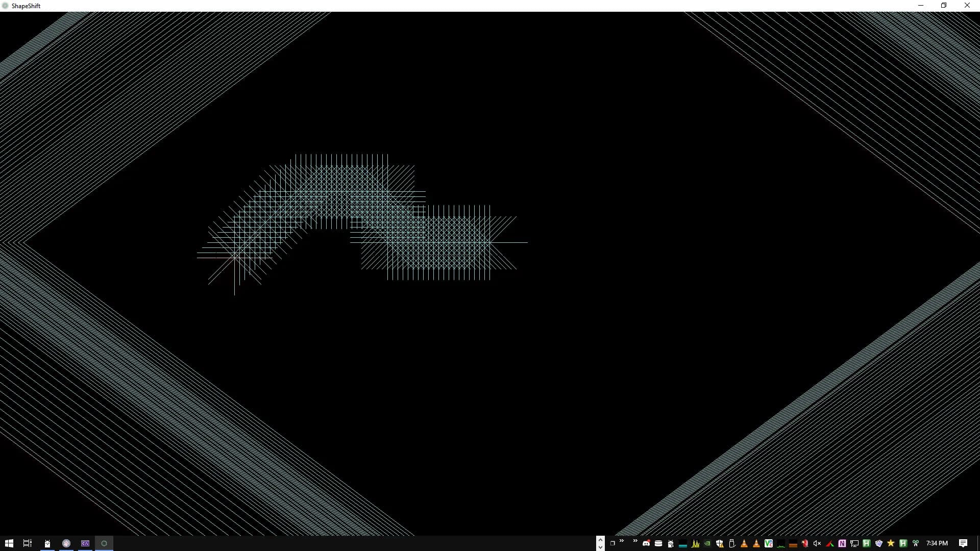Open the VNC server tray icon
980x551 pixels.
pyautogui.click(x=768, y=543)
